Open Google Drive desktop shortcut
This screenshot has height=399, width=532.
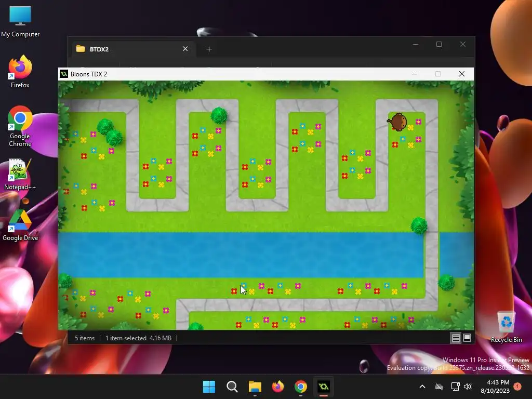[20, 225]
